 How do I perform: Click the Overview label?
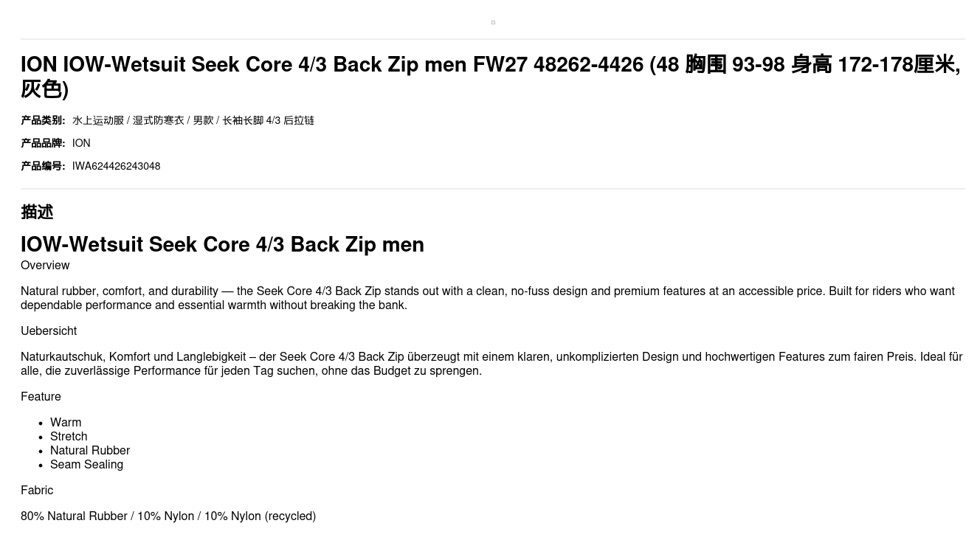pyautogui.click(x=45, y=266)
